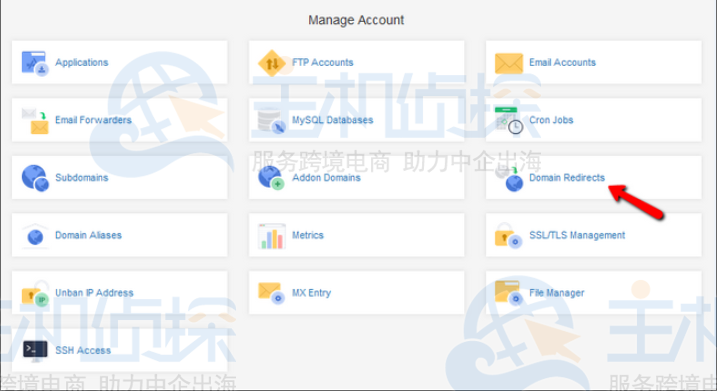717x391 pixels.
Task: Open the Email Forwarders text link
Action: tap(93, 120)
